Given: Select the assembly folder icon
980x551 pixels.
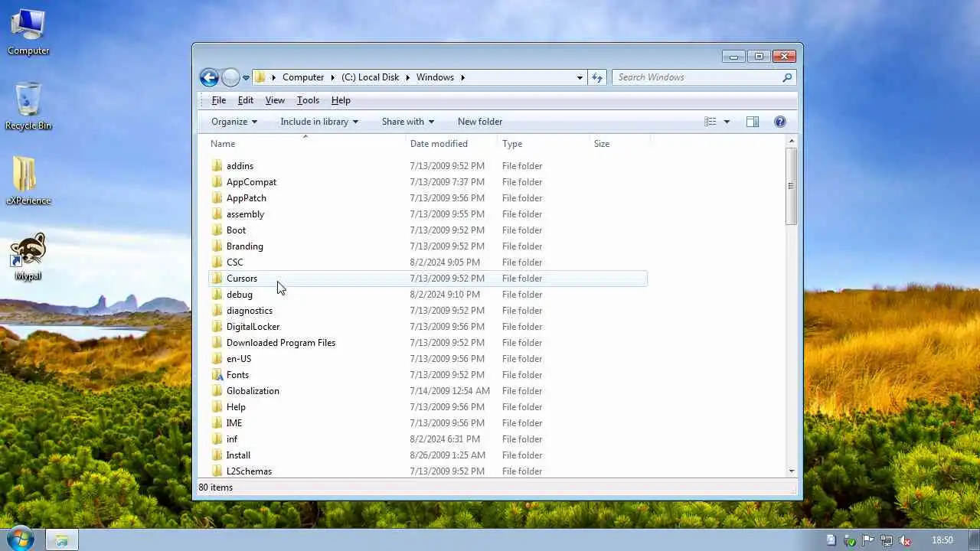Looking at the screenshot, I should pyautogui.click(x=217, y=214).
